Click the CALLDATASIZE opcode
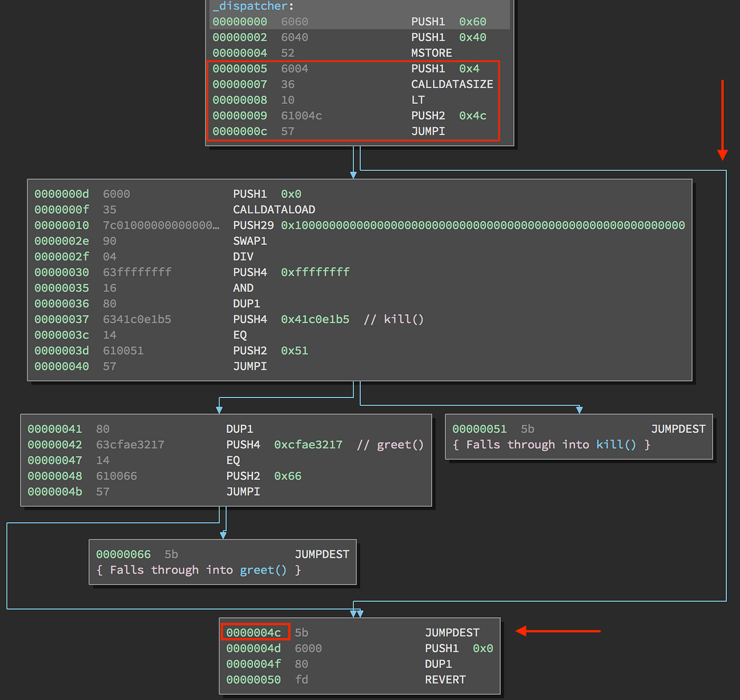The height and width of the screenshot is (700, 740). tap(452, 84)
